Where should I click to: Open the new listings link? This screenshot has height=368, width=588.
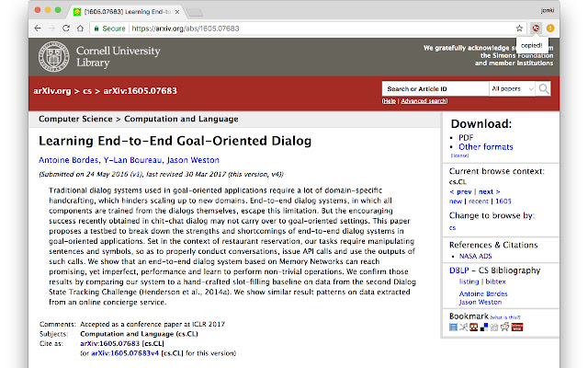click(456, 201)
